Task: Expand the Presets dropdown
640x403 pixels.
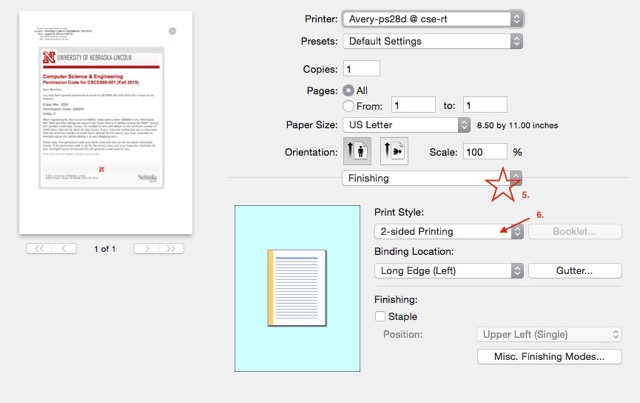Action: 432,42
